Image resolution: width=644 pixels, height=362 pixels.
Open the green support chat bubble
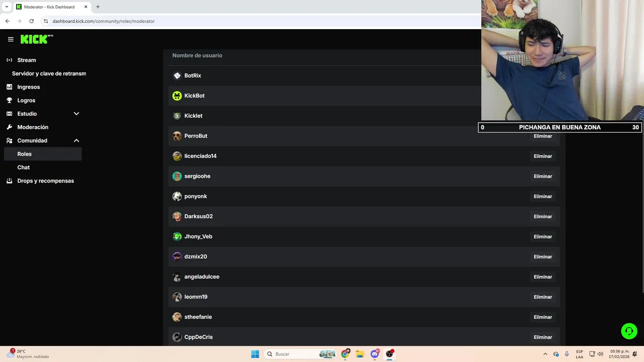tap(629, 331)
